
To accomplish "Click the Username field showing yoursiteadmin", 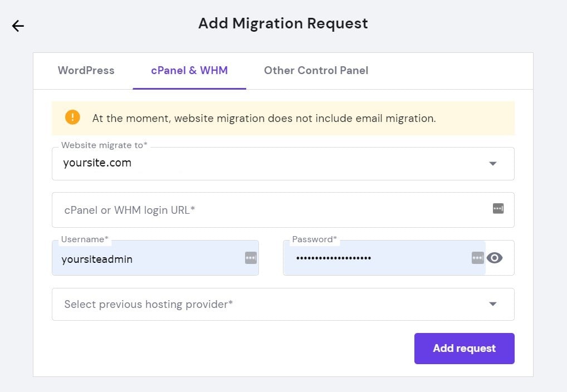I will pyautogui.click(x=139, y=259).
